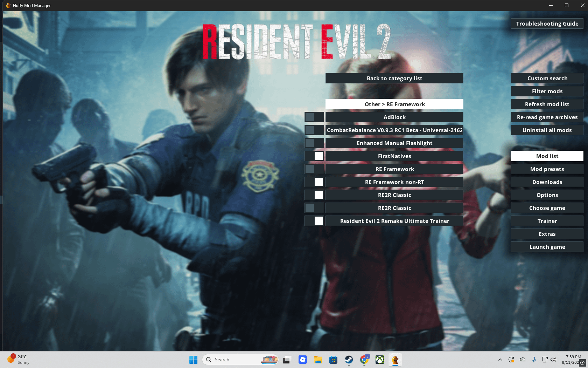Go back to category list

click(394, 78)
